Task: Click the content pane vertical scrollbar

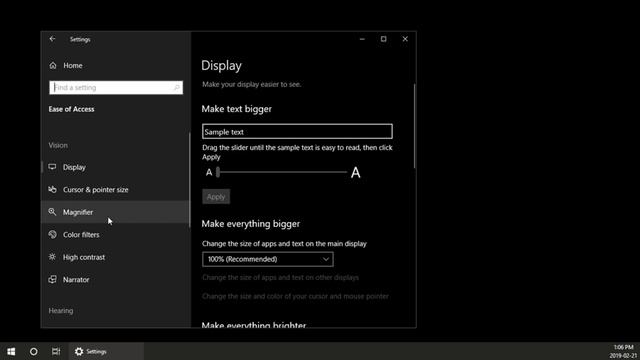Action: [x=414, y=126]
